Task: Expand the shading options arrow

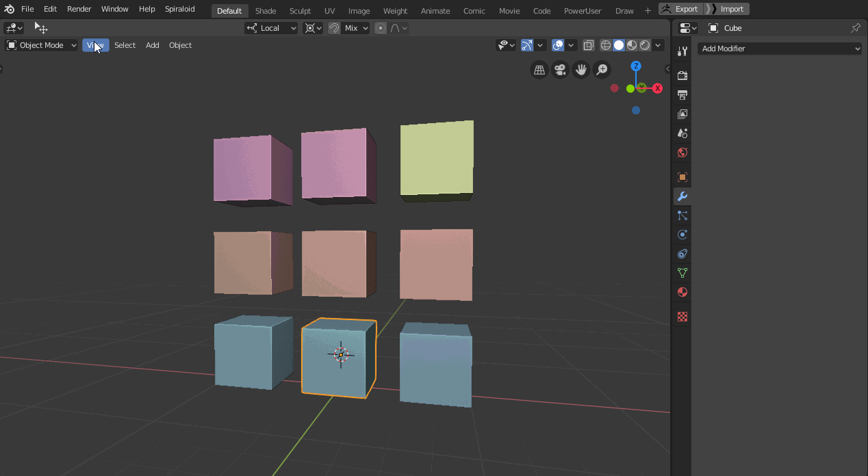Action: pyautogui.click(x=658, y=45)
